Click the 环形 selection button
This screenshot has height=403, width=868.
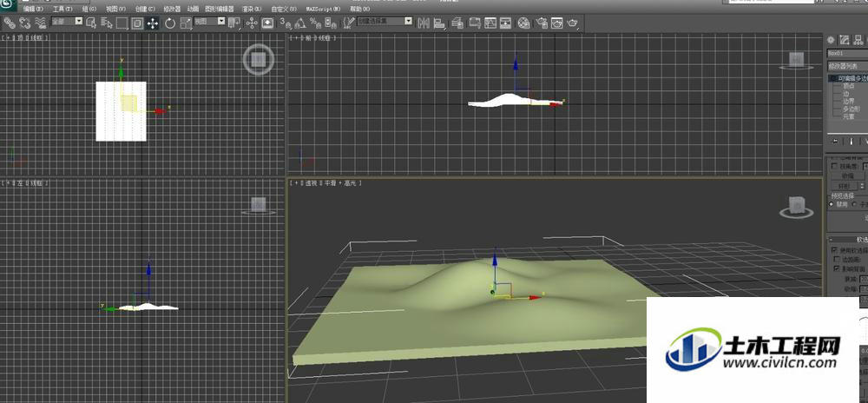click(x=845, y=186)
